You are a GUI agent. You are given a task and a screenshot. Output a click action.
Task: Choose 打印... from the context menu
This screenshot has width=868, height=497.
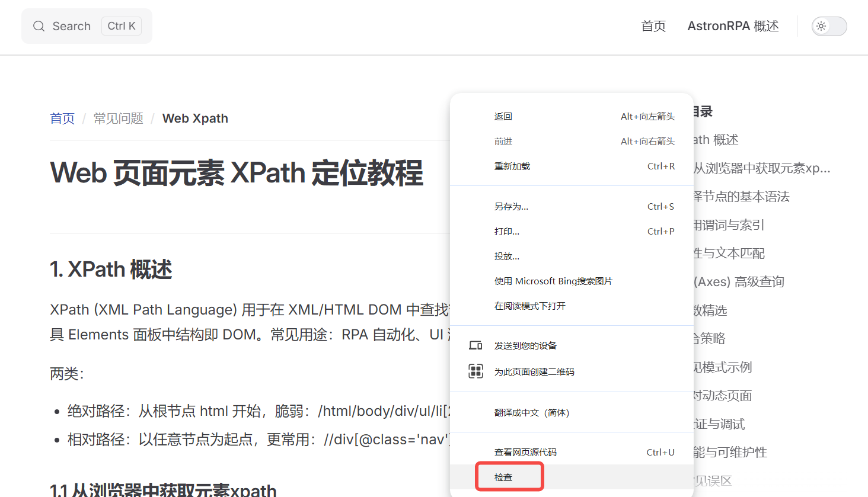507,232
